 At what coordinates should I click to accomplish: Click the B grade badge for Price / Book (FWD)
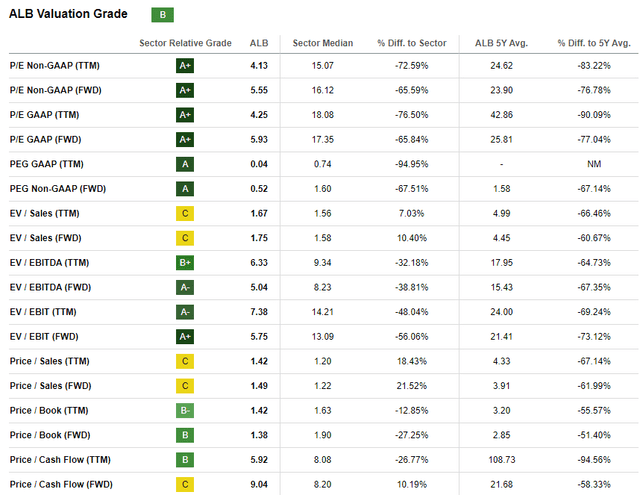185,435
